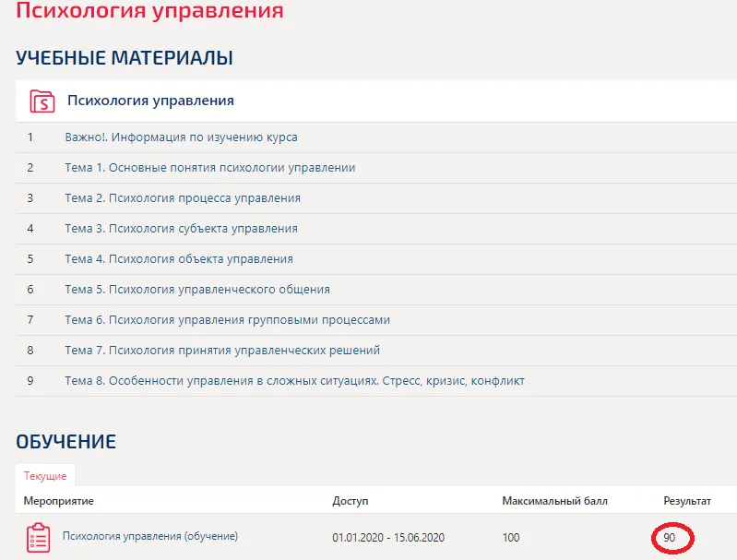Go to Тема 5 Психология управленческого общения

pos(196,290)
